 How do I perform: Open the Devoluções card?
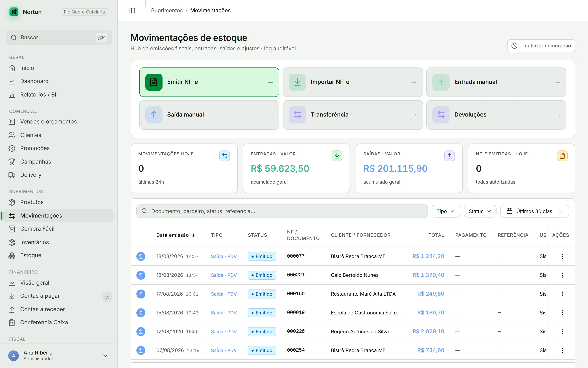click(496, 115)
